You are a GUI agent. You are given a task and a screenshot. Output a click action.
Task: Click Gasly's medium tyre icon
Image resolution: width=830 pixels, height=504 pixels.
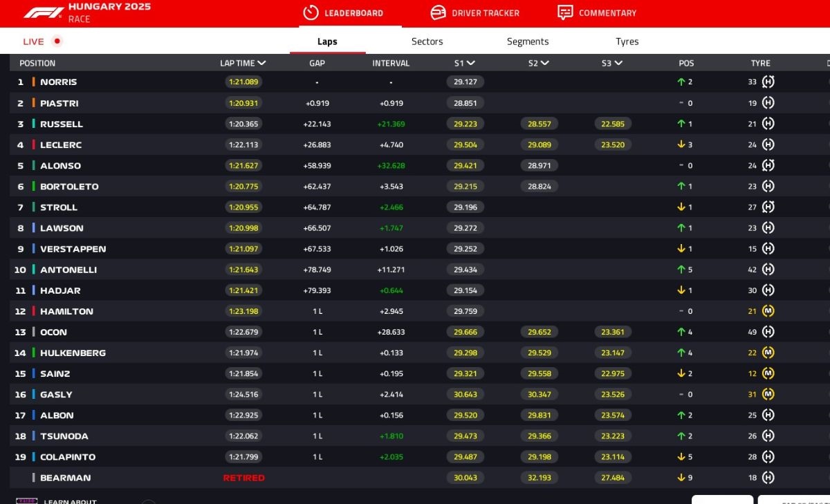[x=768, y=394]
